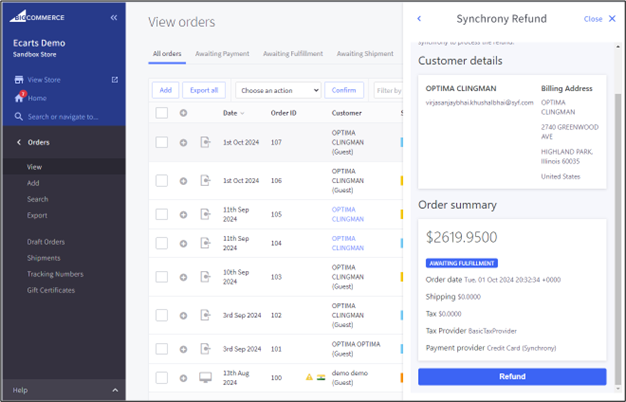Open Draft Orders in the sidebar
The height and width of the screenshot is (402, 626).
46,242
